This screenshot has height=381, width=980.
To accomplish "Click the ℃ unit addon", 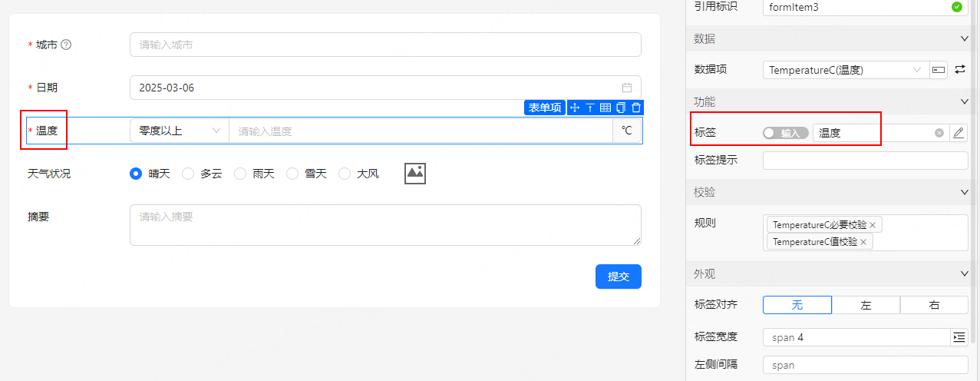I will tap(627, 131).
